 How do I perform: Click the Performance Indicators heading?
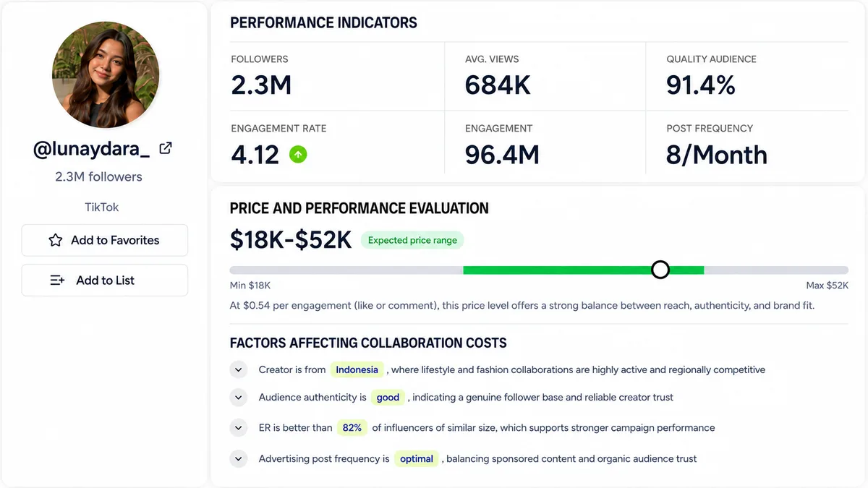323,22
